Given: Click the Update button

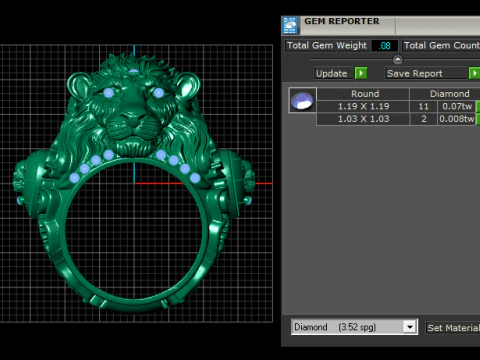Looking at the screenshot, I should click(x=333, y=73).
